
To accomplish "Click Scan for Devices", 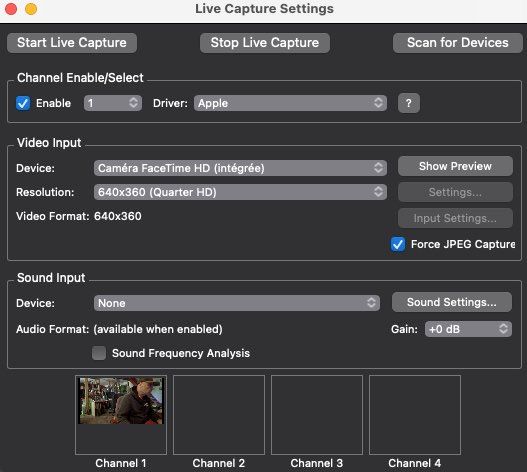I will 457,43.
